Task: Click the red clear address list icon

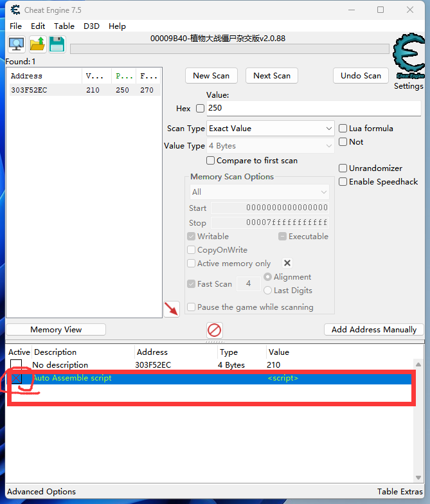Action: 215,330
